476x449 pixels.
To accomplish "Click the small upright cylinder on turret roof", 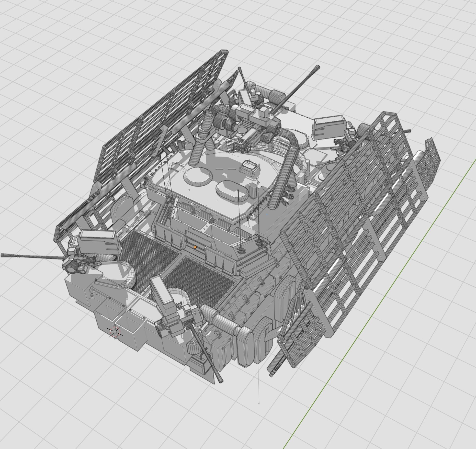I will 253,191.
